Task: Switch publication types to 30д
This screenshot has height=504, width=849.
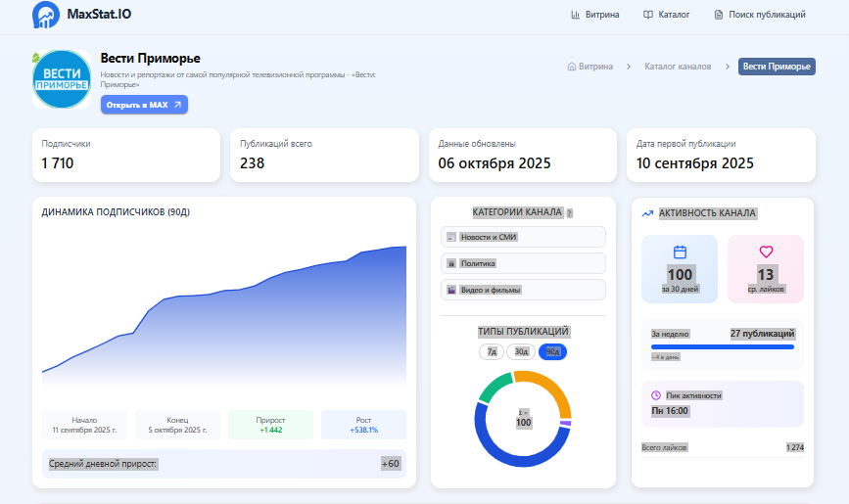Action: pos(521,351)
